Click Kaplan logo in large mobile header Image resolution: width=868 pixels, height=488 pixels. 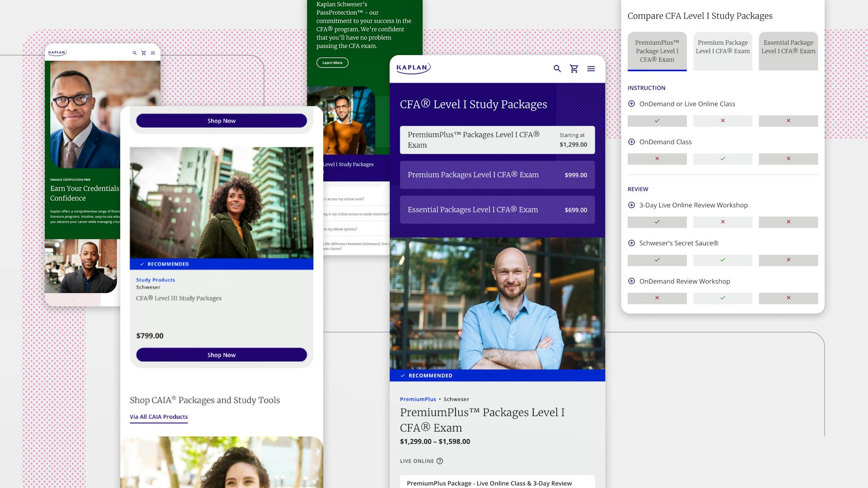pos(413,68)
